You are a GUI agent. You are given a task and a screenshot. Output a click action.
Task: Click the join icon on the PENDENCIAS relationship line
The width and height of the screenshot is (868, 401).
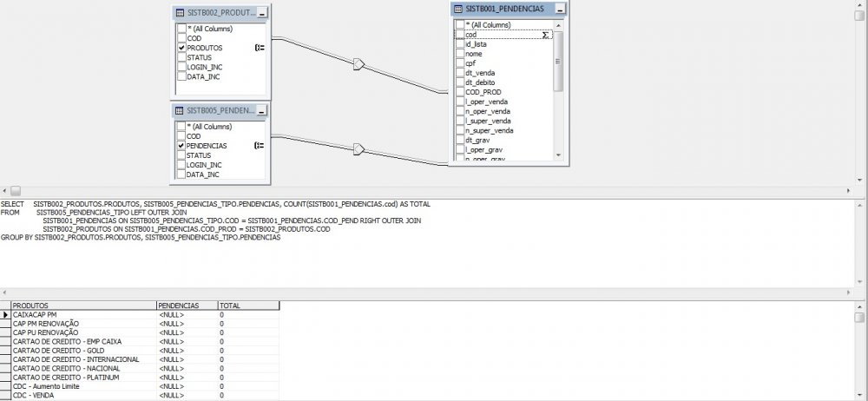pyautogui.click(x=358, y=149)
